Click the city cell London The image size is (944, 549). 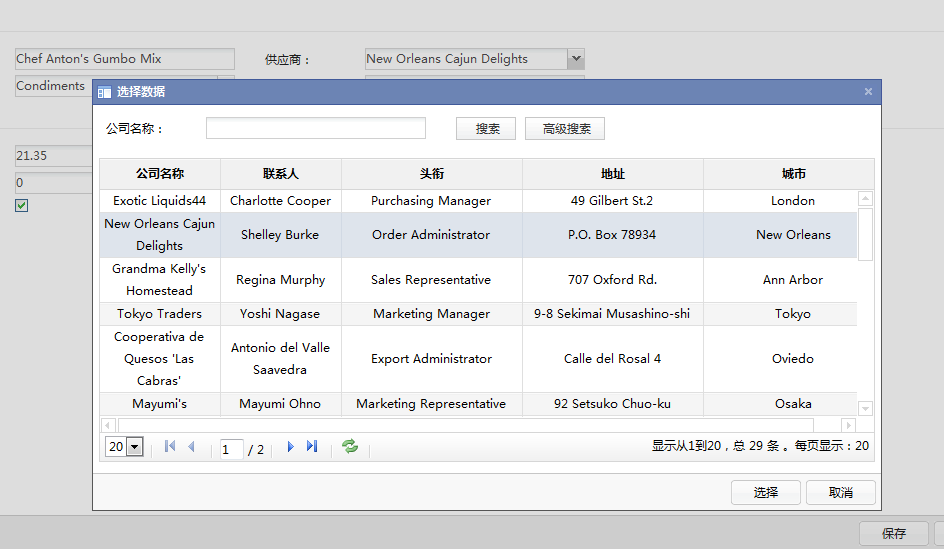coord(780,201)
